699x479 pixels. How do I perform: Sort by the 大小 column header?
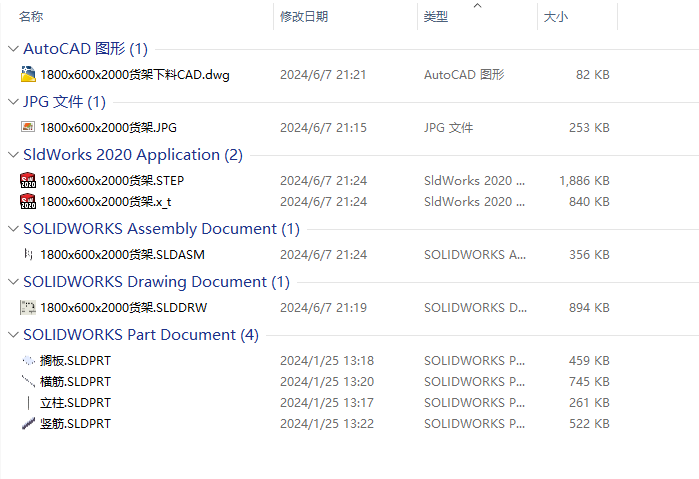tap(556, 17)
